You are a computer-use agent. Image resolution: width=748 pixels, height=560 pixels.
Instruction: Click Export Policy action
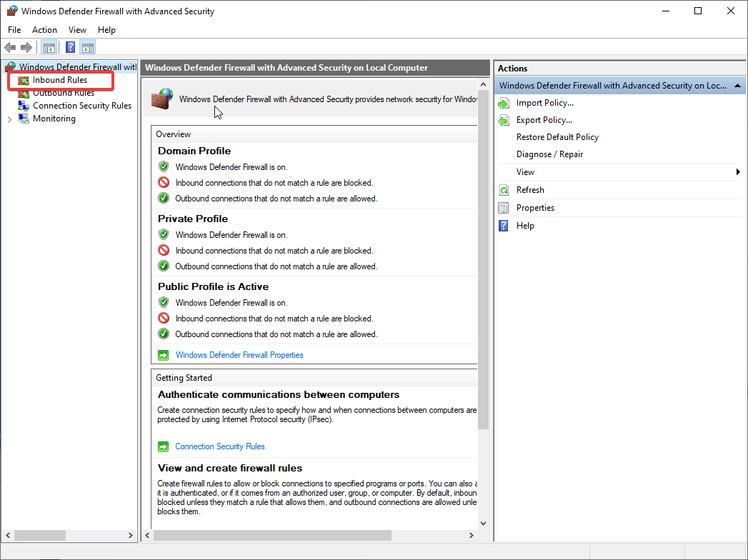(544, 120)
